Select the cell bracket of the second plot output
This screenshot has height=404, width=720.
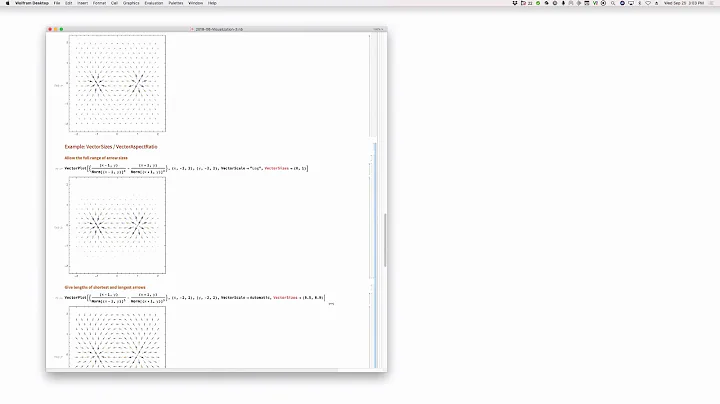370,227
